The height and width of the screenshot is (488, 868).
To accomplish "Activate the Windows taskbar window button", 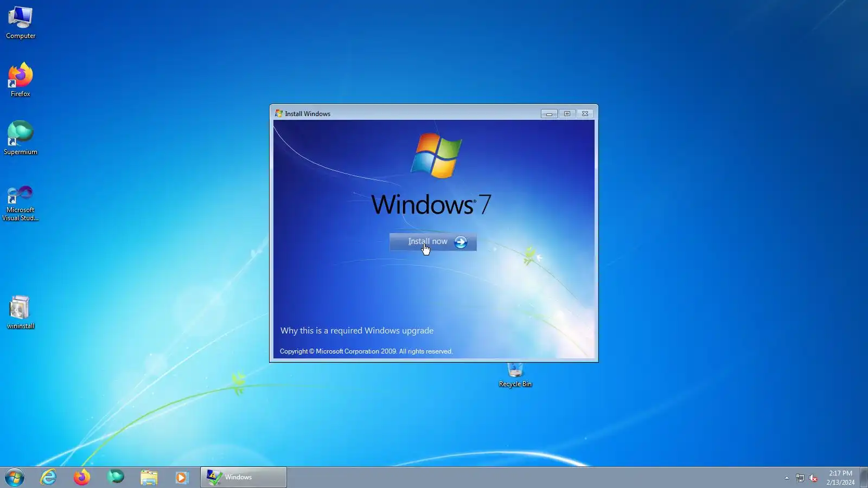I will pos(244,477).
